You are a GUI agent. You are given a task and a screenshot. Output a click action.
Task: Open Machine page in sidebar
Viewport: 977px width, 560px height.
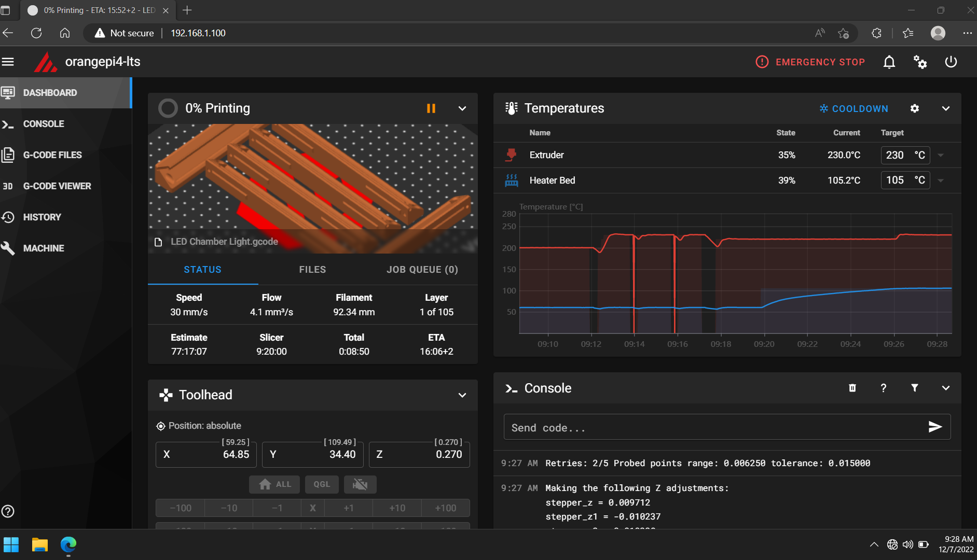coord(65,248)
